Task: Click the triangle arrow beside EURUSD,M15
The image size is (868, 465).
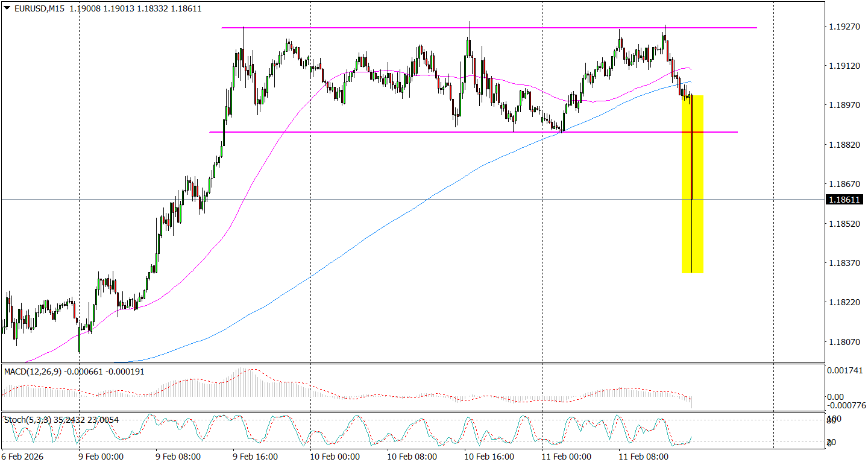Action: pyautogui.click(x=7, y=8)
